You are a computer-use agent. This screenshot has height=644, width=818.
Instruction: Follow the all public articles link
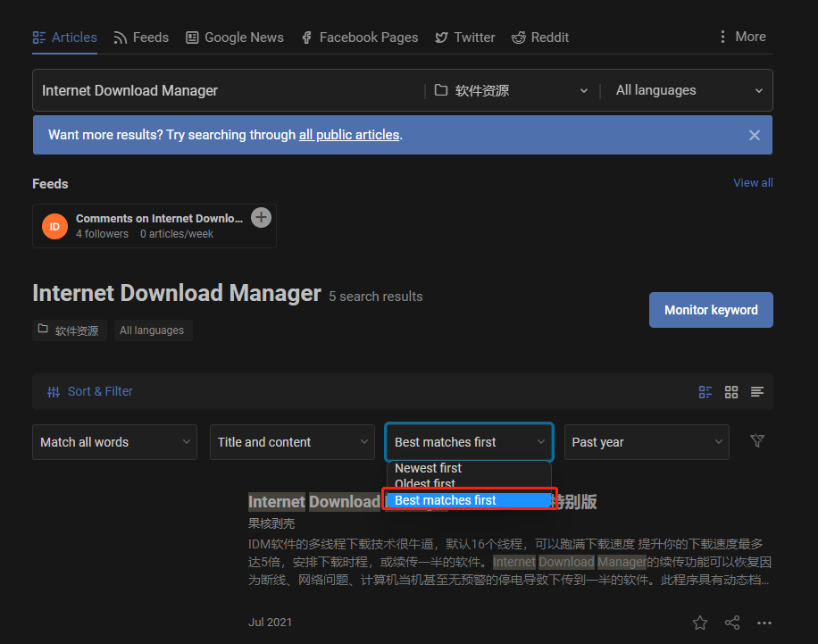click(349, 135)
